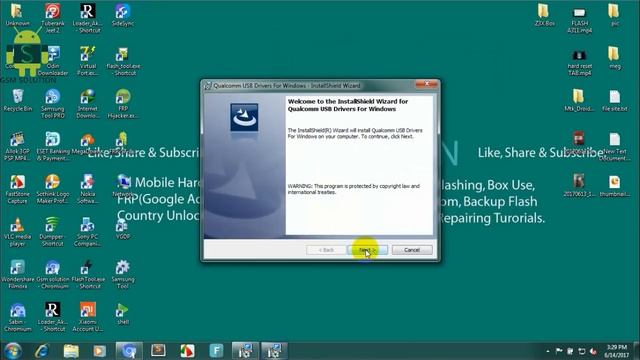Show hidden system tray icons
Viewport: 640px width, 360px height.
tap(547, 351)
